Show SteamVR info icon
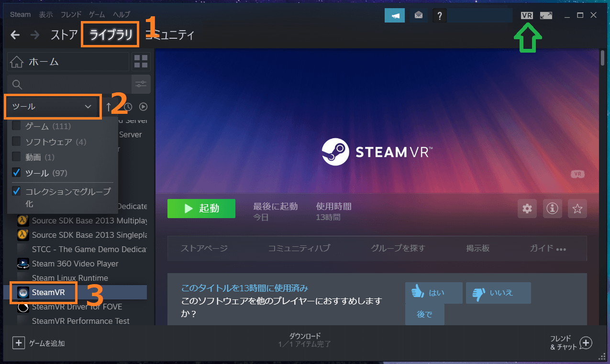The image size is (610, 364). (553, 209)
